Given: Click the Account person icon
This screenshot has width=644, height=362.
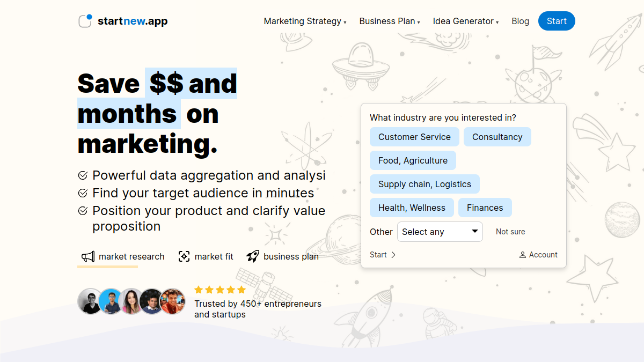Looking at the screenshot, I should 523,255.
